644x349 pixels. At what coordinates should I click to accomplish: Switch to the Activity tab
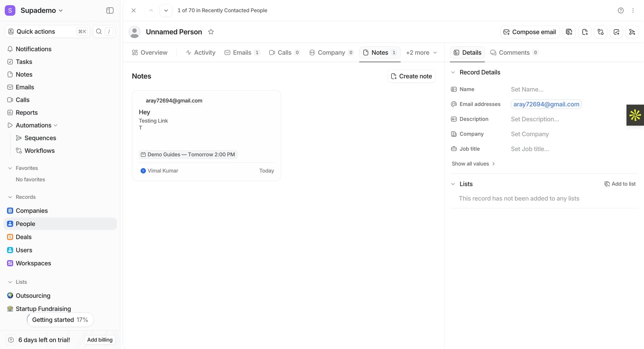point(201,53)
